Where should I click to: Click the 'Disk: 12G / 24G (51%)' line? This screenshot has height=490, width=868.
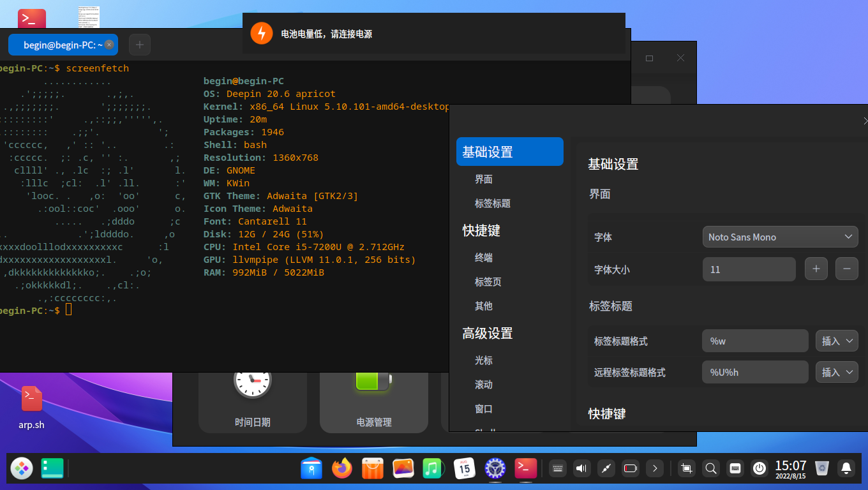264,234
